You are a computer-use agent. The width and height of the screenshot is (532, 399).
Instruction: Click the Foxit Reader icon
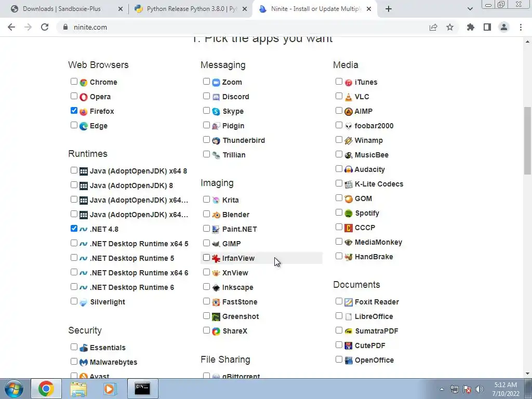pyautogui.click(x=349, y=302)
